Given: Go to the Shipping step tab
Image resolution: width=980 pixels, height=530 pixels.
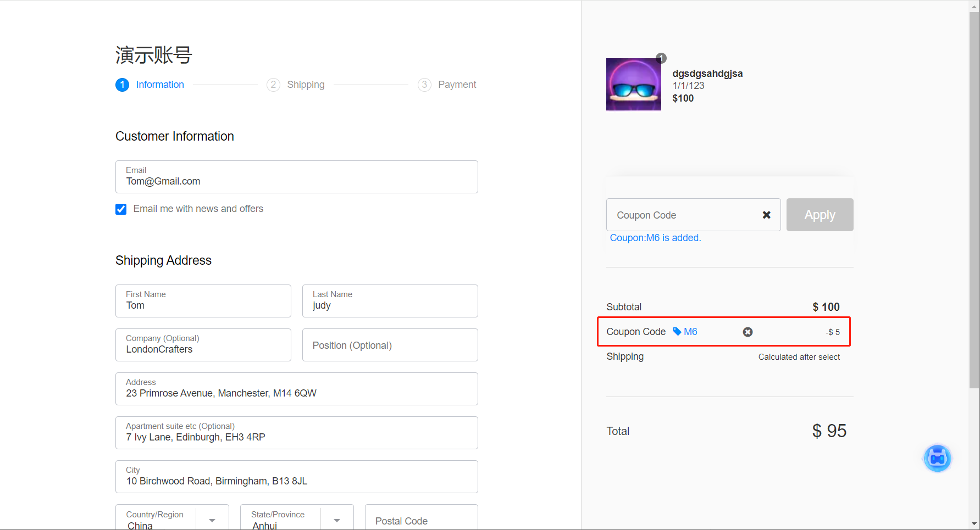Looking at the screenshot, I should click(306, 85).
